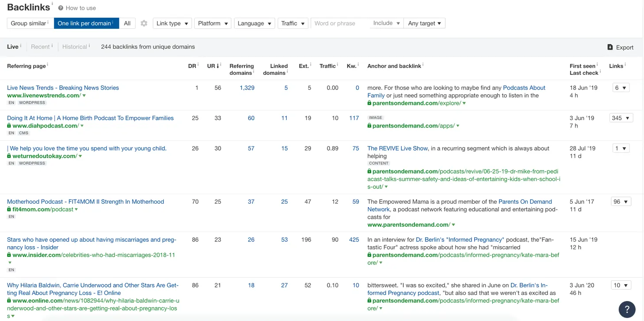The image size is (644, 321).
Task: Sort by the Linked domains column header
Action: coord(276,70)
